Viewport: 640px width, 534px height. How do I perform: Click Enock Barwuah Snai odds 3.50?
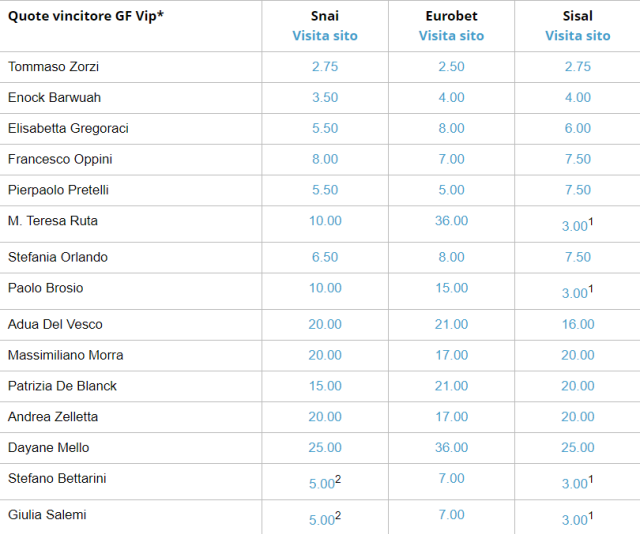click(325, 98)
